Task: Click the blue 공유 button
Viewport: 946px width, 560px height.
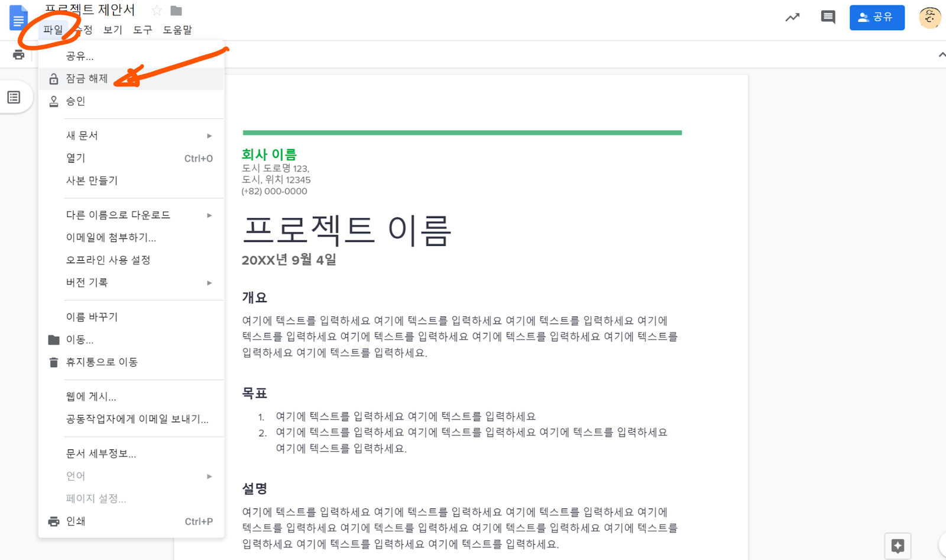Action: click(x=877, y=18)
